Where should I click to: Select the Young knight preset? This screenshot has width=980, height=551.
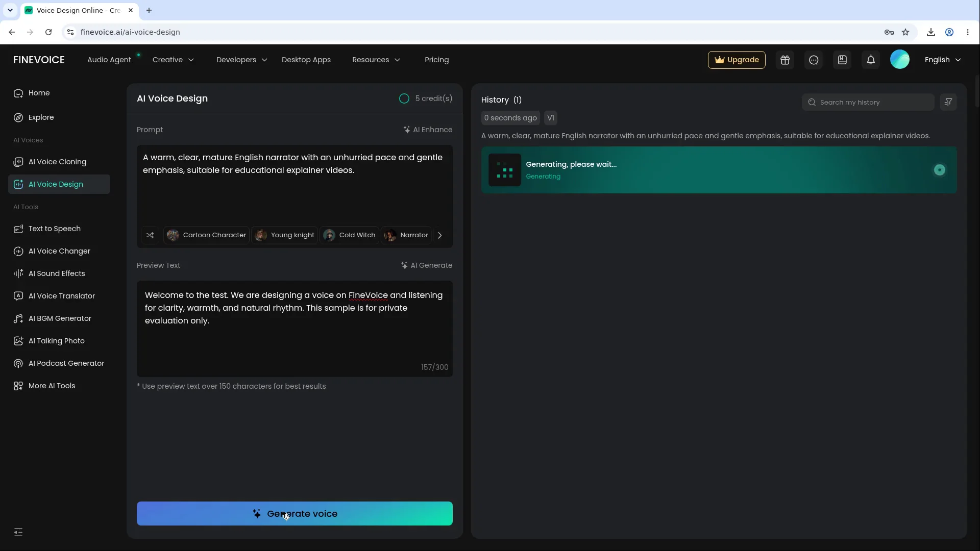coord(285,235)
